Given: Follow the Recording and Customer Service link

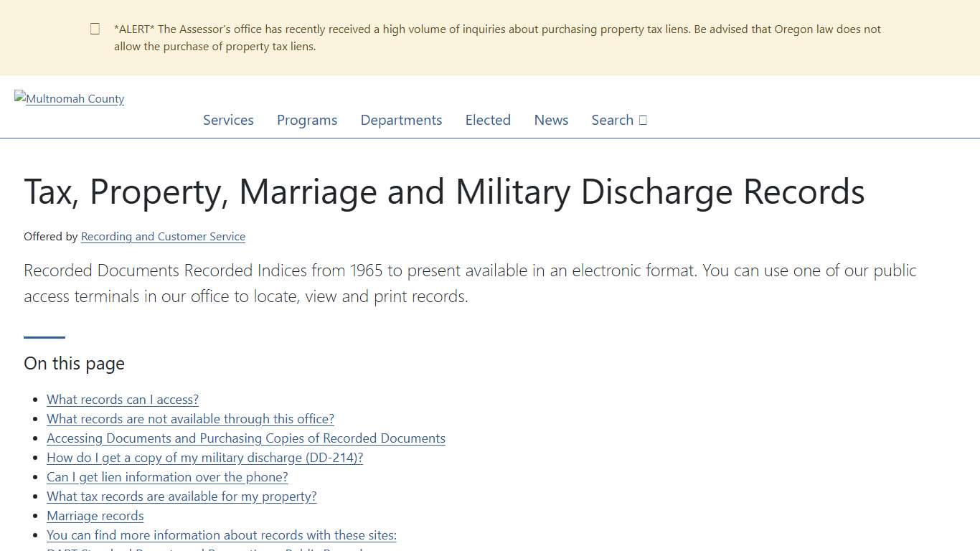Looking at the screenshot, I should click(163, 236).
